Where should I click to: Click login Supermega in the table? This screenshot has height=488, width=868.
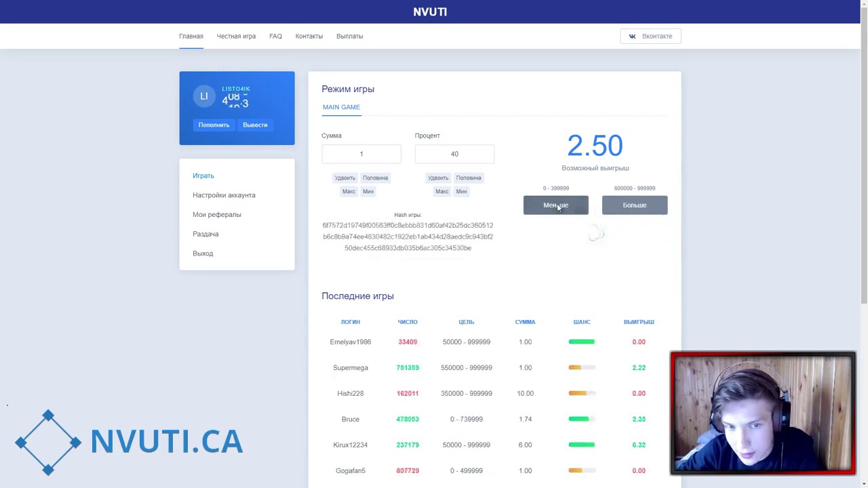[351, 368]
